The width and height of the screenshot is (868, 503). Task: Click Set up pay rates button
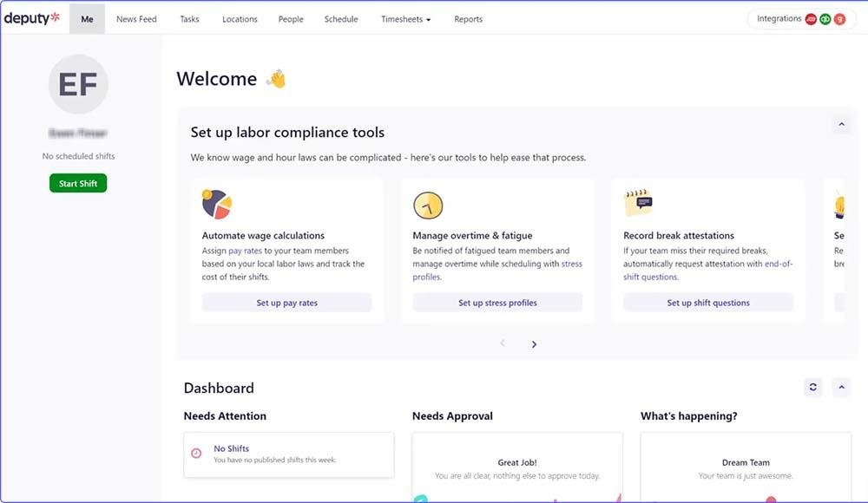click(x=286, y=303)
